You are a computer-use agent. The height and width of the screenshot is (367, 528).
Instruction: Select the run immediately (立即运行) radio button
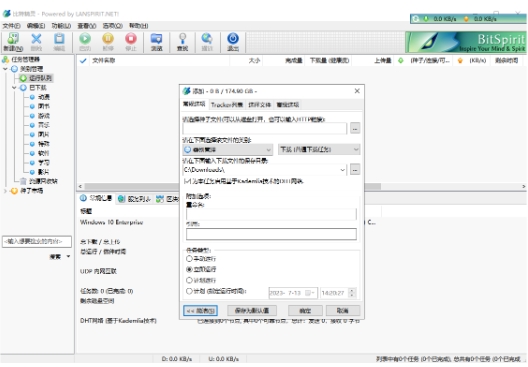tap(189, 269)
